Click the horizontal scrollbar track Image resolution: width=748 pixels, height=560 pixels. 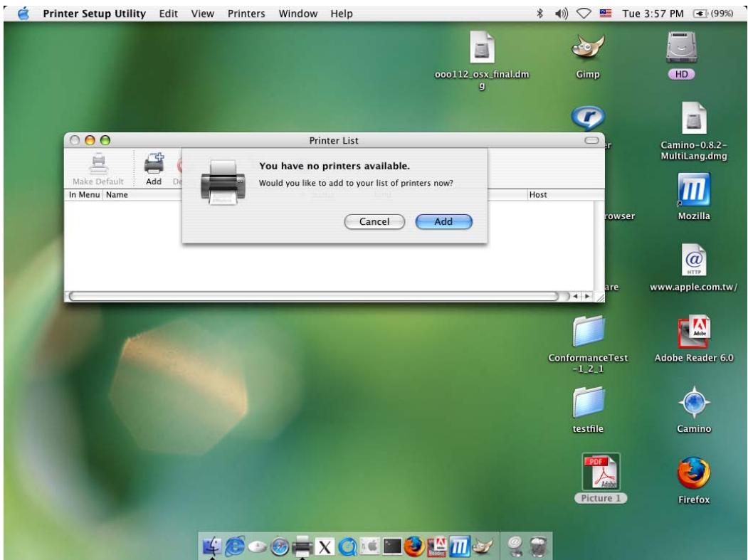314,296
